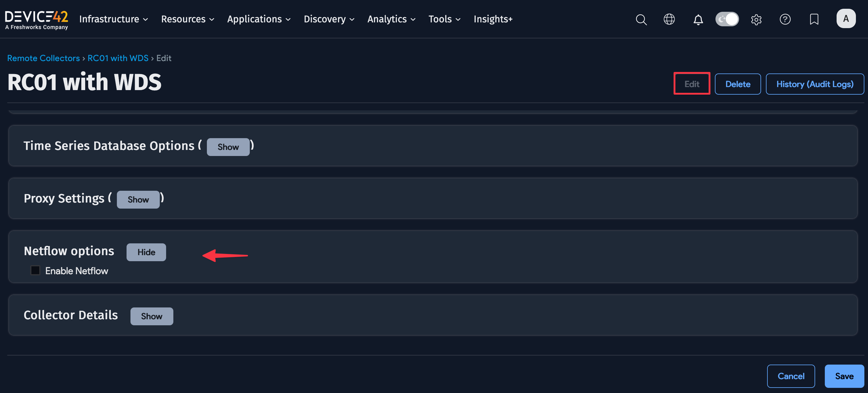Viewport: 868px width, 393px height.
Task: Show the Proxy Settings section
Action: [x=138, y=199]
